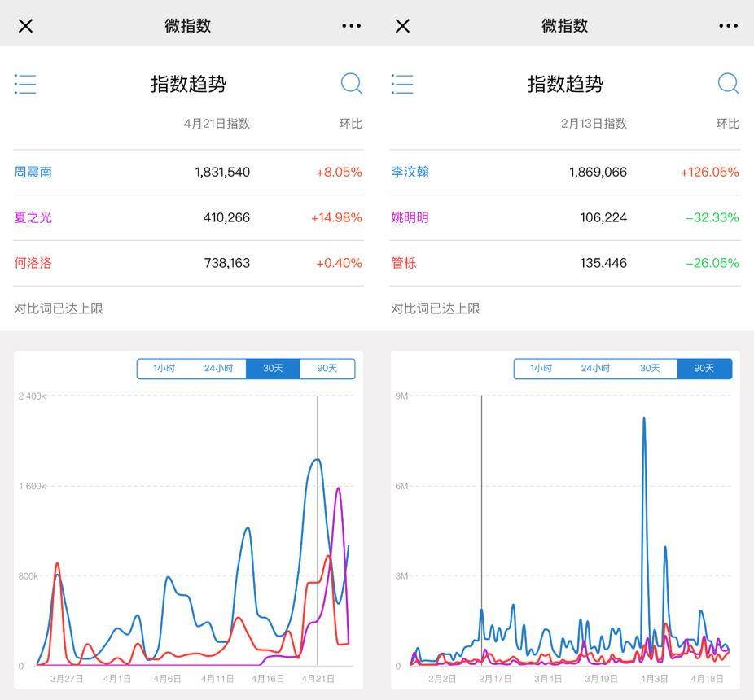The height and width of the screenshot is (700, 754).
Task: Click the 指数趋势 title in right panel
Action: pos(565,84)
